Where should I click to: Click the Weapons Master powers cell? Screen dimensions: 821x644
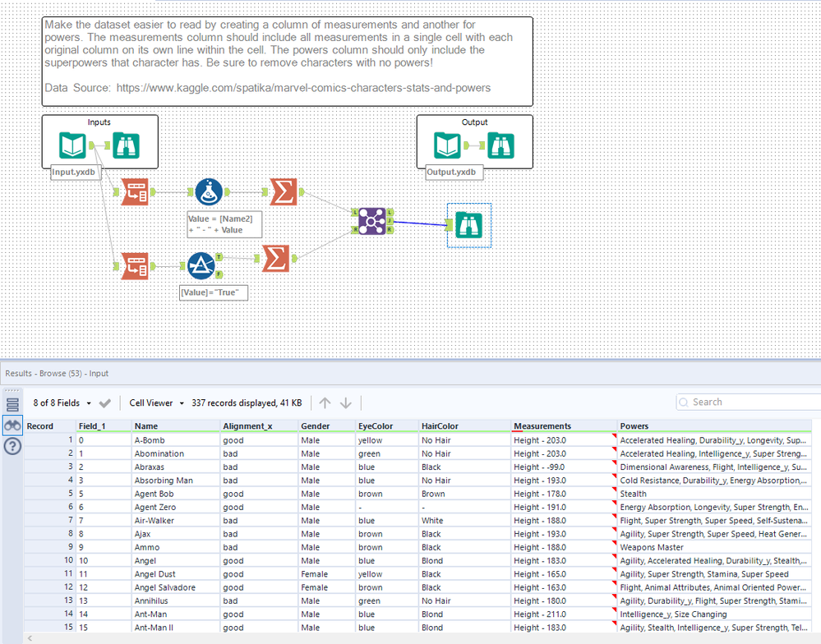(x=714, y=547)
